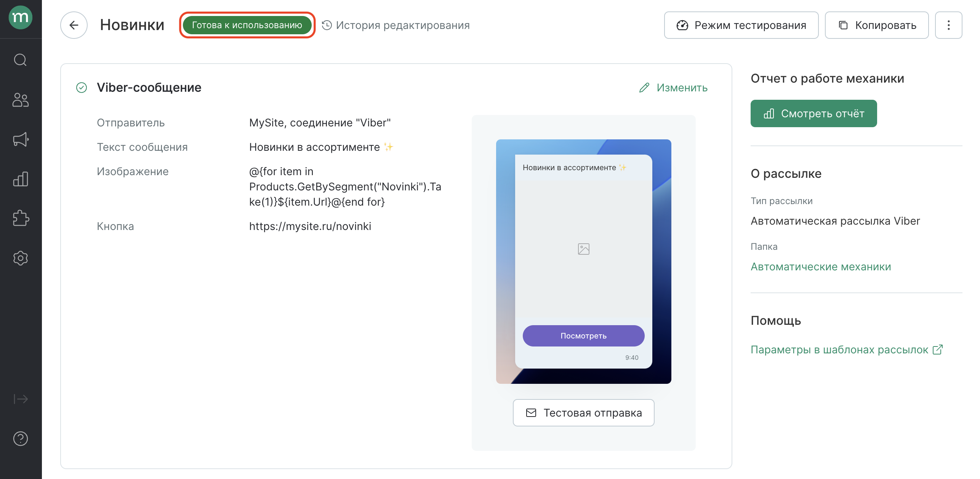980x479 pixels.
Task: Click the 'Viber-сообщение' section heading
Action: pos(149,88)
